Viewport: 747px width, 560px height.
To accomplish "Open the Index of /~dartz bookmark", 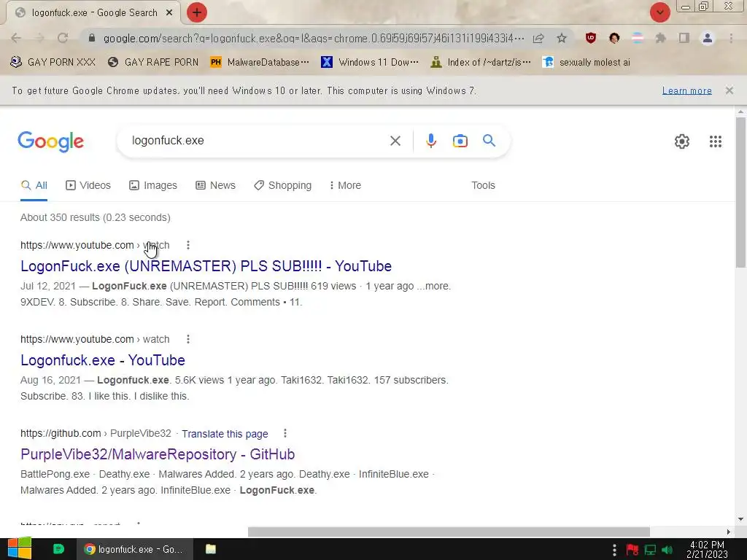I will pyautogui.click(x=481, y=63).
